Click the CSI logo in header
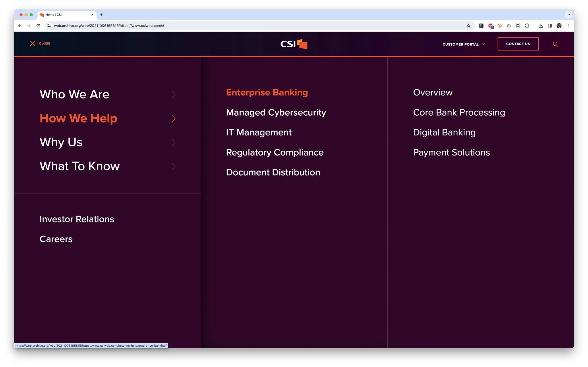The width and height of the screenshot is (588, 367). [294, 44]
